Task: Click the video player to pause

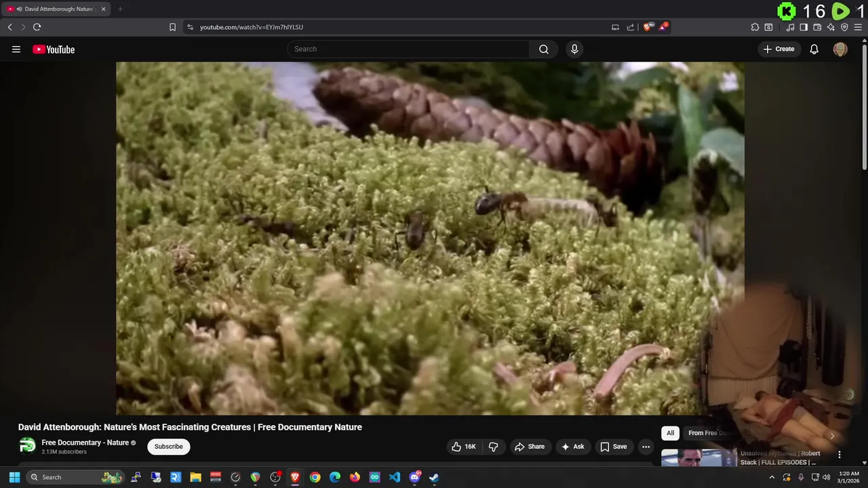Action: (430, 239)
